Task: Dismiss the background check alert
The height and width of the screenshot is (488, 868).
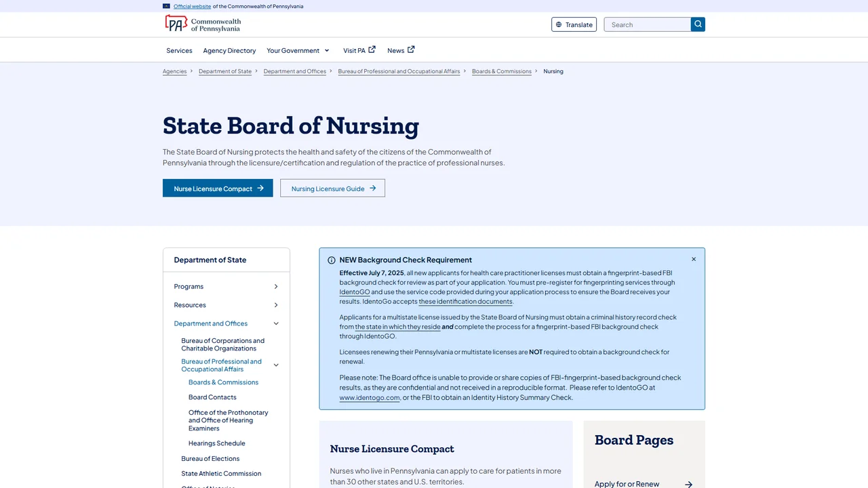Action: click(x=694, y=259)
